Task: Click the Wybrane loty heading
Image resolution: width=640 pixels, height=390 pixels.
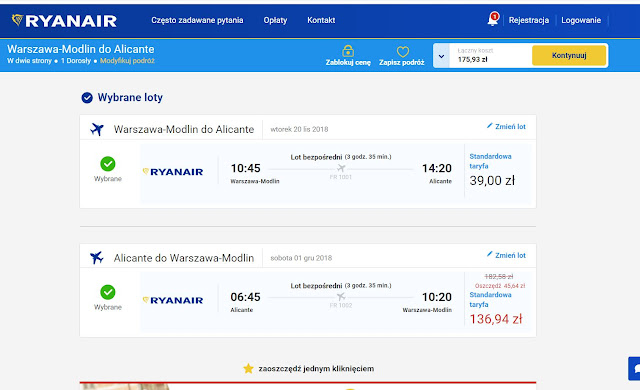Action: coord(130,98)
